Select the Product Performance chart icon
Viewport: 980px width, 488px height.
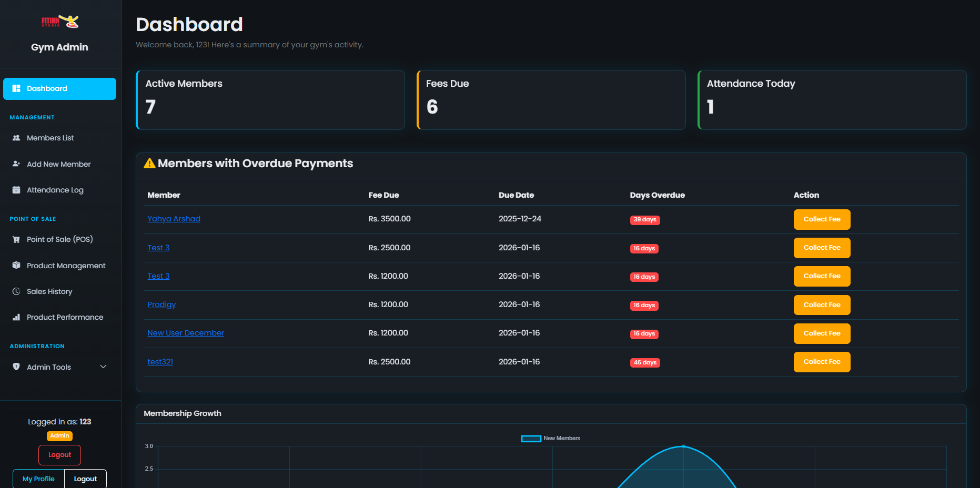point(16,317)
